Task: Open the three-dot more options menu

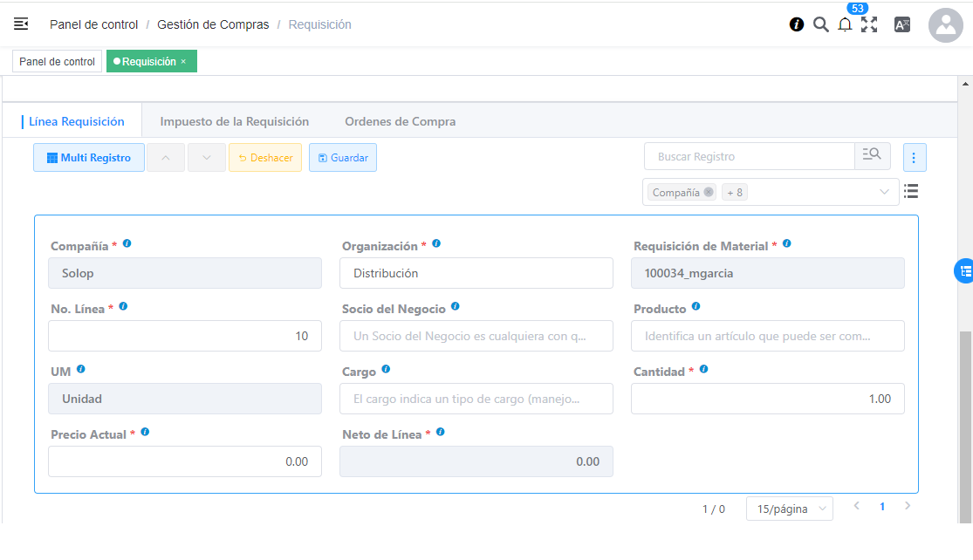Action: point(914,158)
